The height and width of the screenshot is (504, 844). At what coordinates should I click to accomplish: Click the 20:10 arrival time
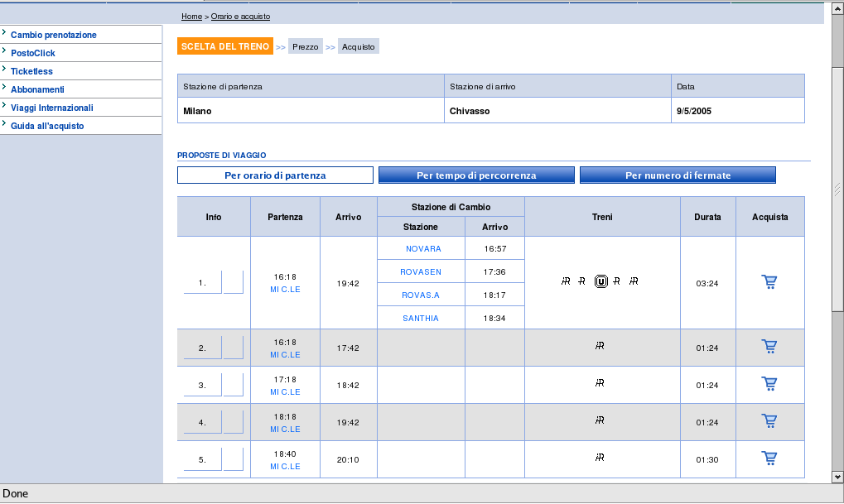(348, 460)
